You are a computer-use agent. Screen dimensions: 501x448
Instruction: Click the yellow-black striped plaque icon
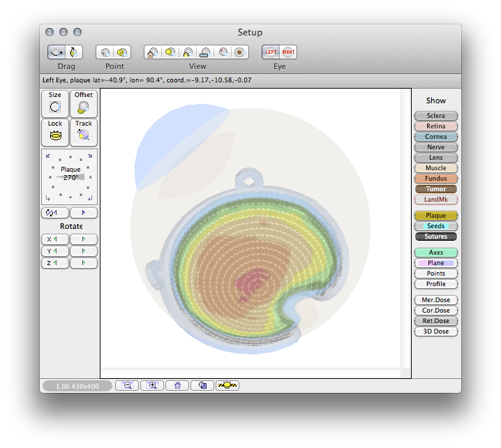click(227, 385)
